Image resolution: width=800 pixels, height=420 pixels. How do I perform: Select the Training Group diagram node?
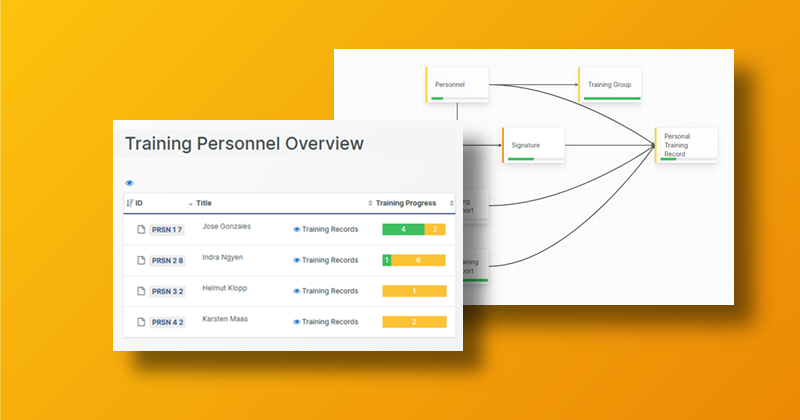coord(610,84)
